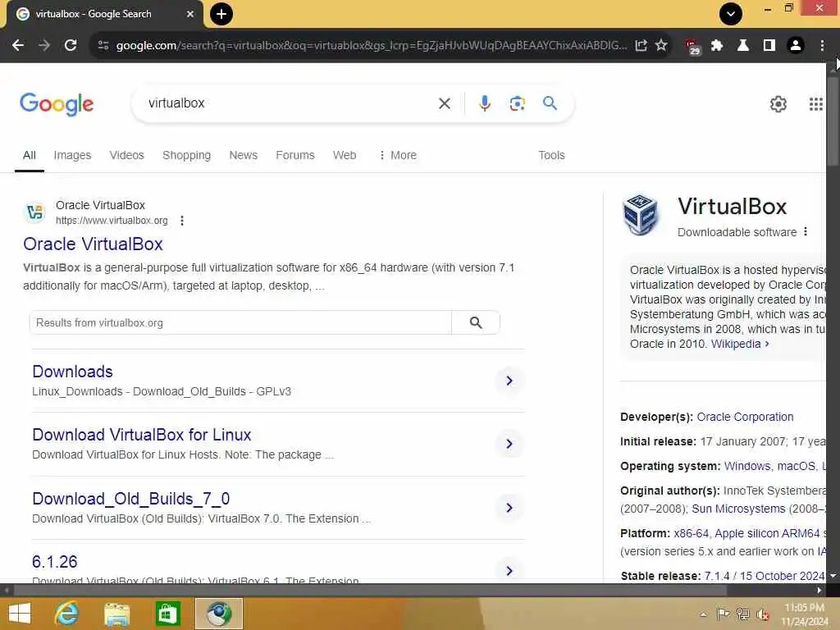The height and width of the screenshot is (630, 840).
Task: Expand the Download_Old_Builds_7_0 chevron
Action: (x=509, y=508)
